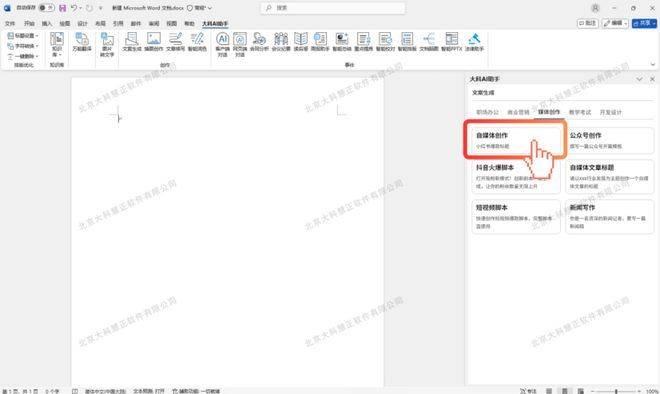The width and height of the screenshot is (660, 394).
Task: Select the 大科AI助手 ribbon tab
Action: [215, 24]
